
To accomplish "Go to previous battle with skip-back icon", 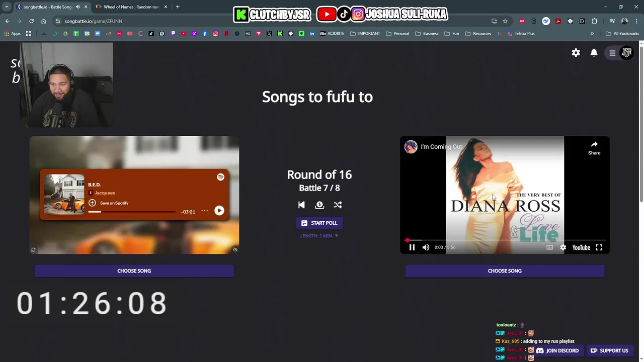I will point(301,205).
